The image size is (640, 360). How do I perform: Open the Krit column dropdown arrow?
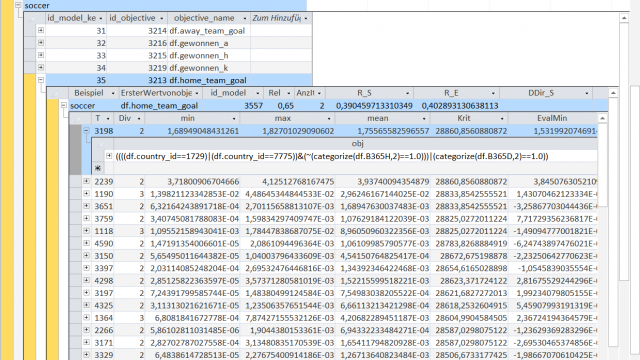click(x=502, y=119)
